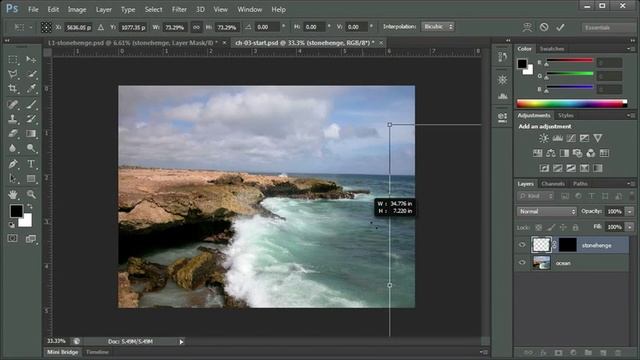Add a Color Balance adjustment
The image size is (640, 360).
[x=551, y=153]
